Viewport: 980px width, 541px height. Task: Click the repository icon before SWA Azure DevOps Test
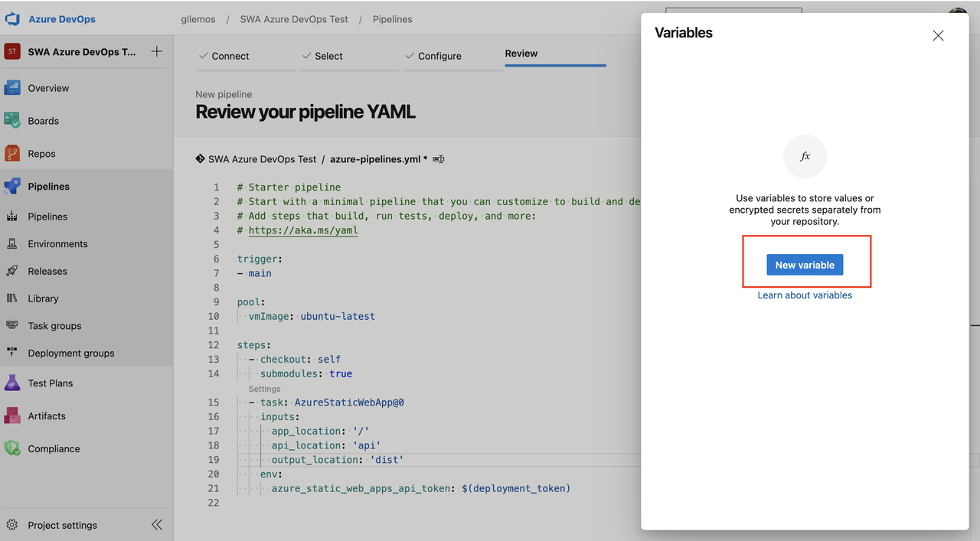point(200,159)
